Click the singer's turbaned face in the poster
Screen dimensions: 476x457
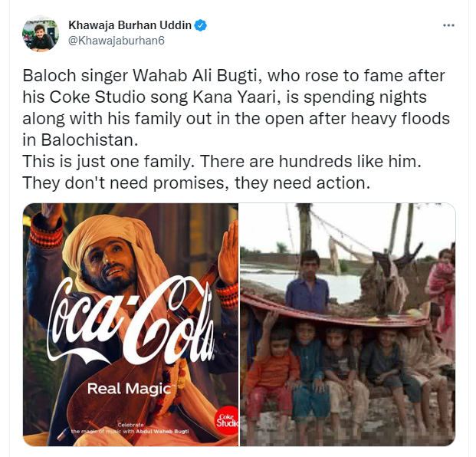pos(110,263)
